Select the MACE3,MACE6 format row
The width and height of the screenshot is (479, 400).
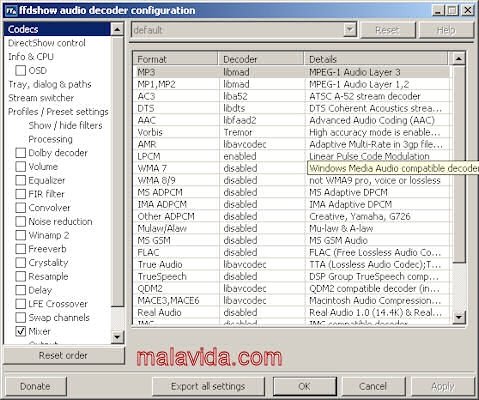291,300
